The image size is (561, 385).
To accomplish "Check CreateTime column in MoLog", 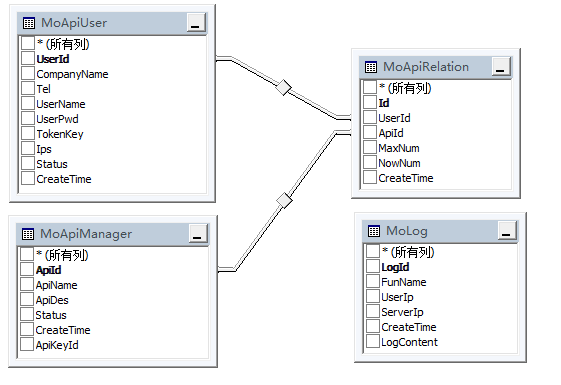I will tap(372, 326).
